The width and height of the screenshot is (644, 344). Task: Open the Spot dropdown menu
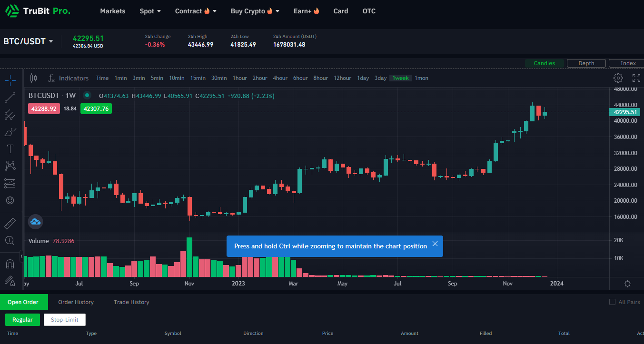pos(150,11)
